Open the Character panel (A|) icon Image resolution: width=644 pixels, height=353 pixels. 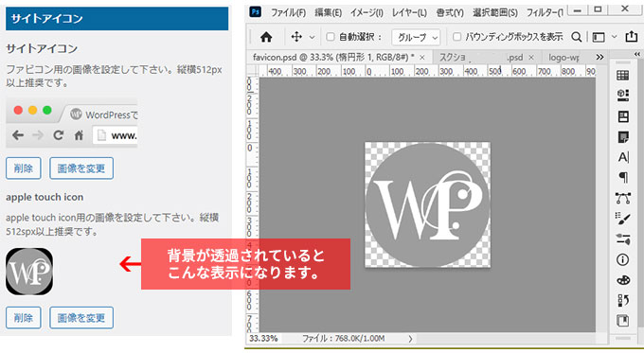click(623, 157)
